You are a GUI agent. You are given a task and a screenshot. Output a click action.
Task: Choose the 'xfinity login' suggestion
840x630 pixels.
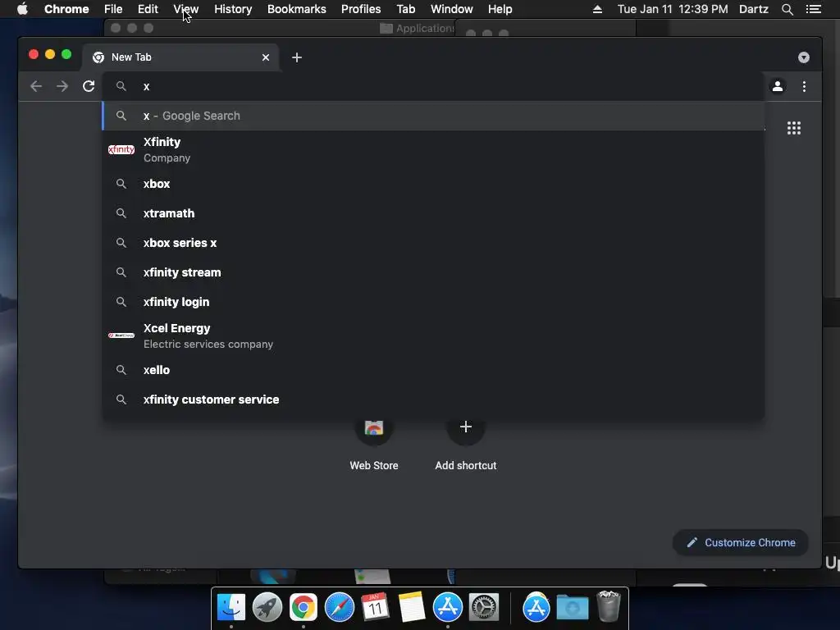click(x=433, y=302)
